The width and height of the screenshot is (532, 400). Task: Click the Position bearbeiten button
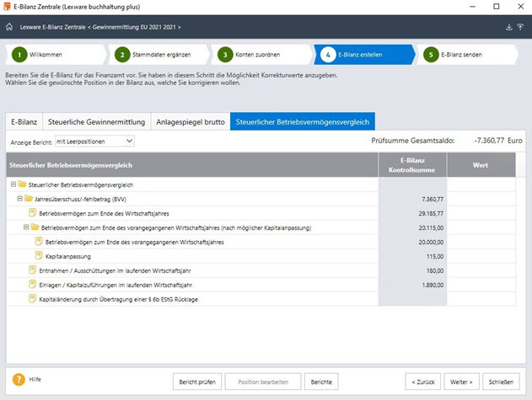(x=263, y=382)
